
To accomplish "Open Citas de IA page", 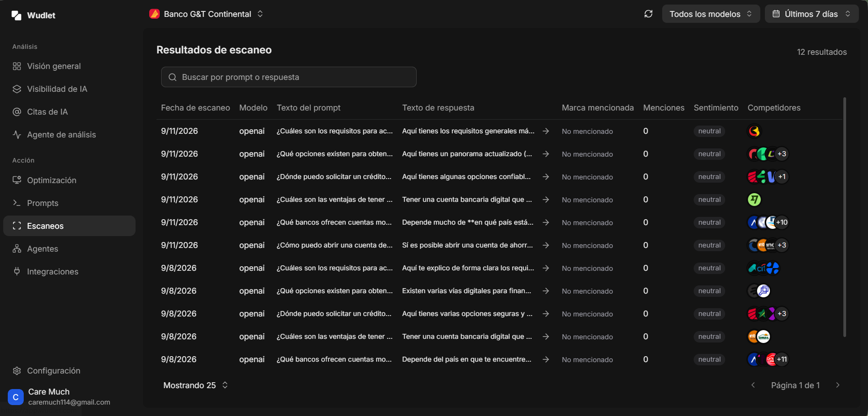I will 69,112.
